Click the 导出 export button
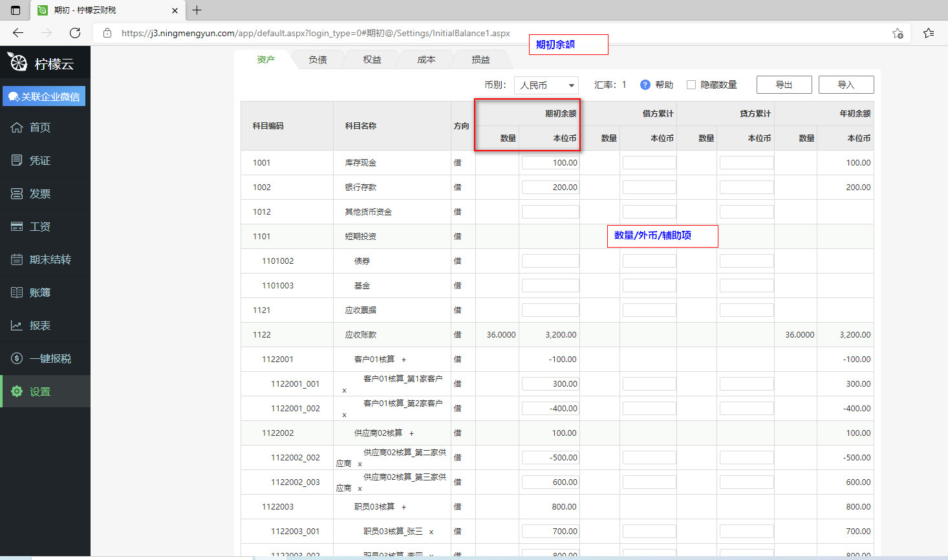This screenshot has width=948, height=560. (x=784, y=85)
